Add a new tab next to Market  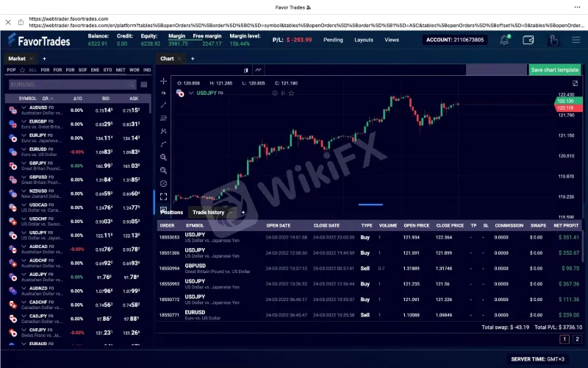44,59
